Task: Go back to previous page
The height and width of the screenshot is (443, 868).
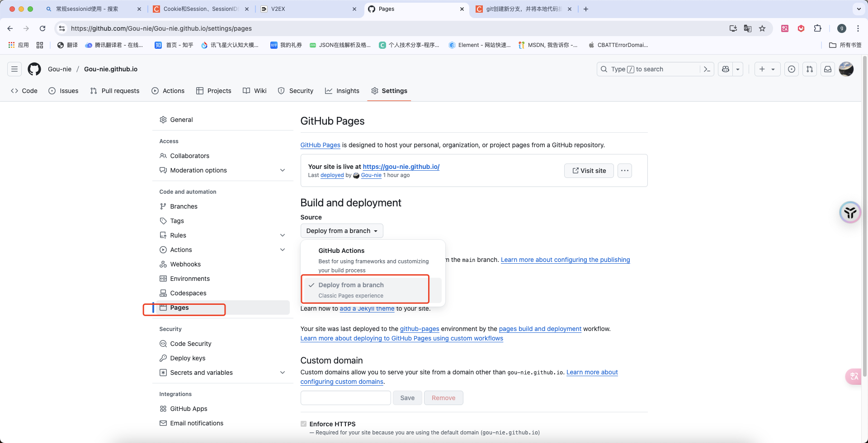Action: [x=10, y=28]
